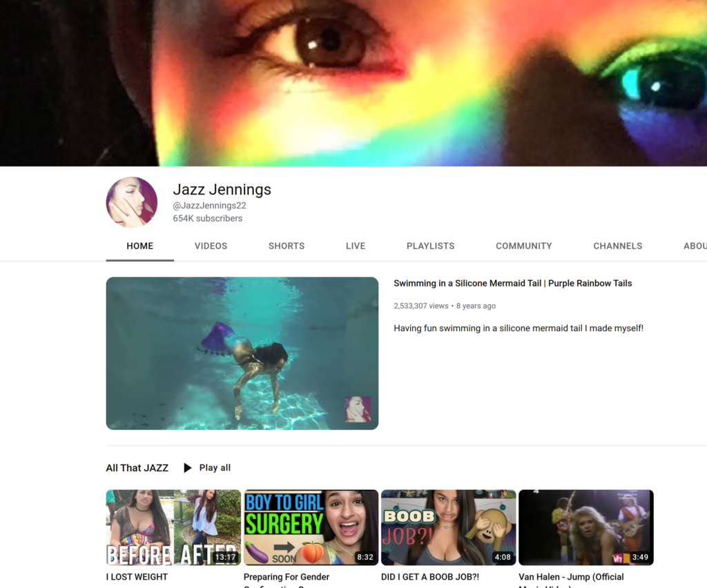The height and width of the screenshot is (588, 707).
Task: Open the 'Swimming in a Silicone Mermaid Tail' title
Action: click(x=512, y=284)
